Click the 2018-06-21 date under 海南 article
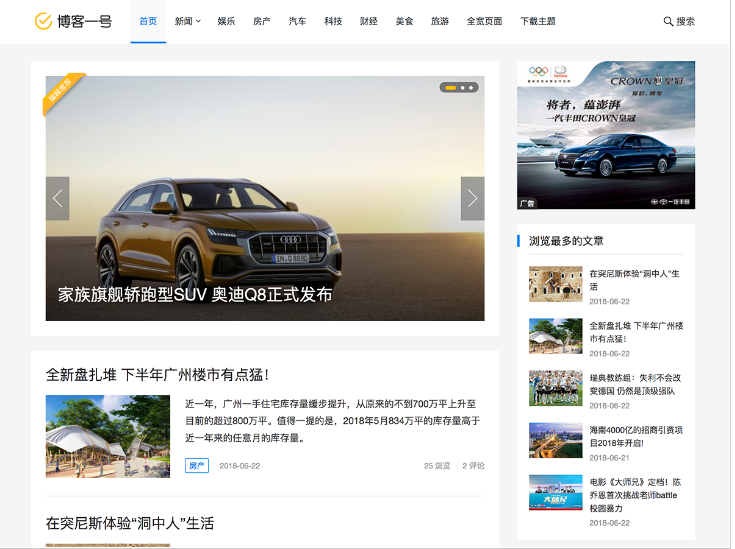The height and width of the screenshot is (549, 735). 609,458
